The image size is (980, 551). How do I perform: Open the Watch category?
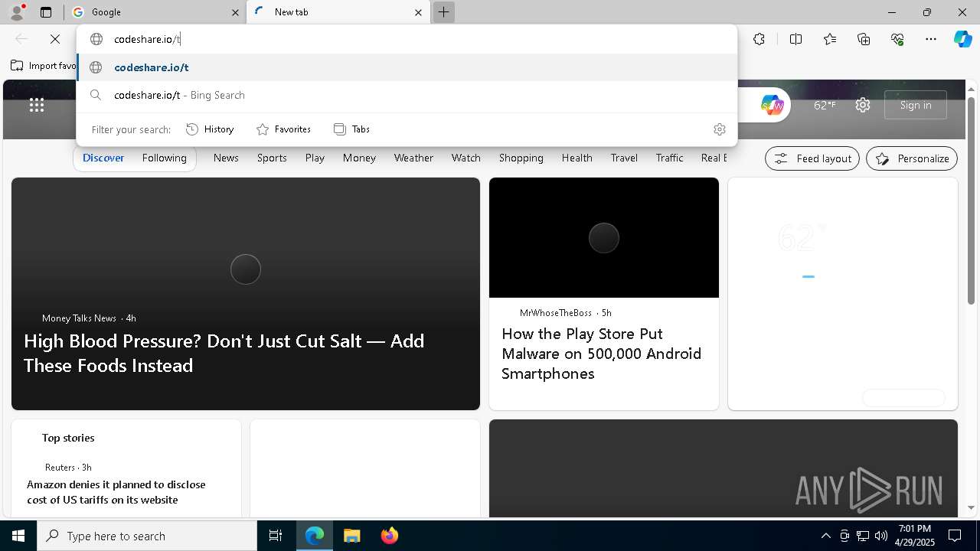(x=465, y=158)
